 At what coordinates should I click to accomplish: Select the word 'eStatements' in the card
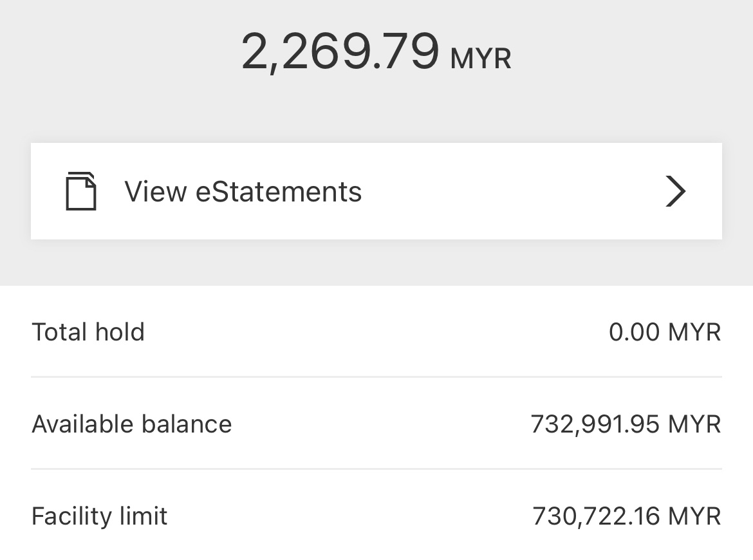point(279,192)
